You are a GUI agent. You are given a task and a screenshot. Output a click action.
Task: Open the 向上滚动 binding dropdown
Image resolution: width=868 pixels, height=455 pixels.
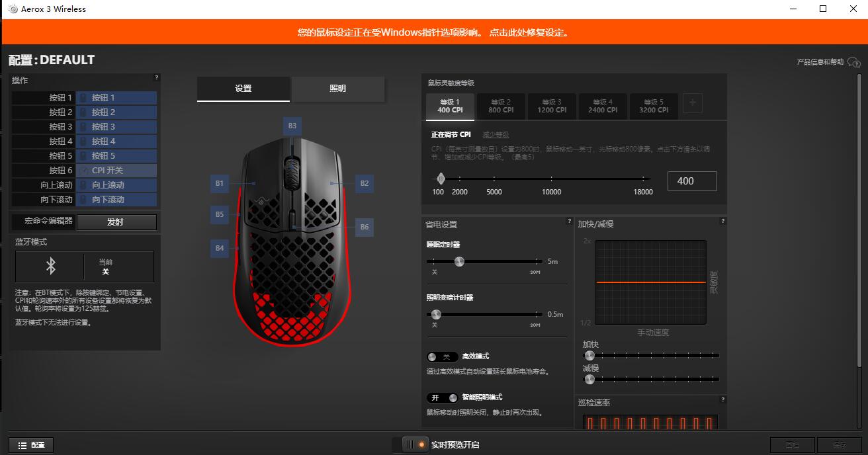pyautogui.click(x=116, y=185)
